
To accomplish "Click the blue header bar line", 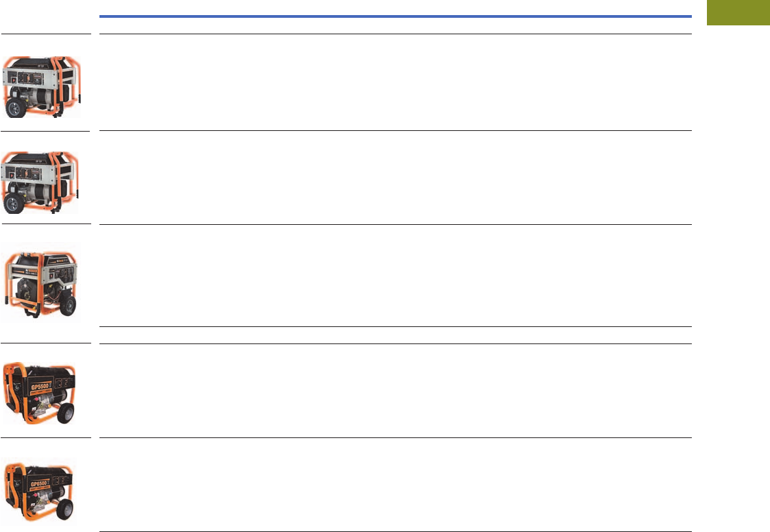I will [x=396, y=16].
